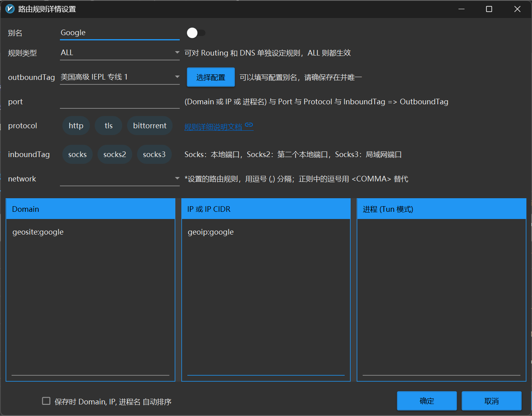532x416 pixels.
Task: Click the Domain panel header
Action: [x=91, y=209]
